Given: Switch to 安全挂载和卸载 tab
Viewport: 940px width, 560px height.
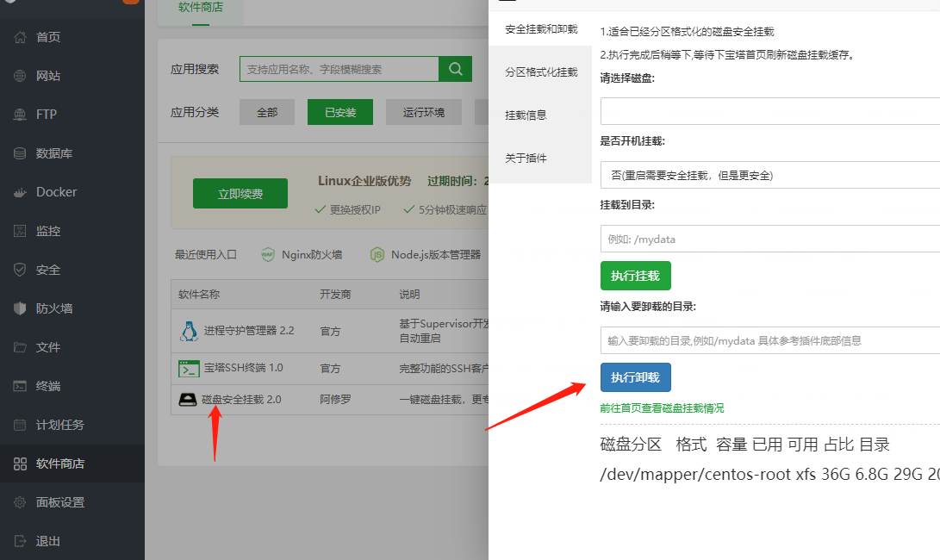Looking at the screenshot, I should (x=541, y=28).
